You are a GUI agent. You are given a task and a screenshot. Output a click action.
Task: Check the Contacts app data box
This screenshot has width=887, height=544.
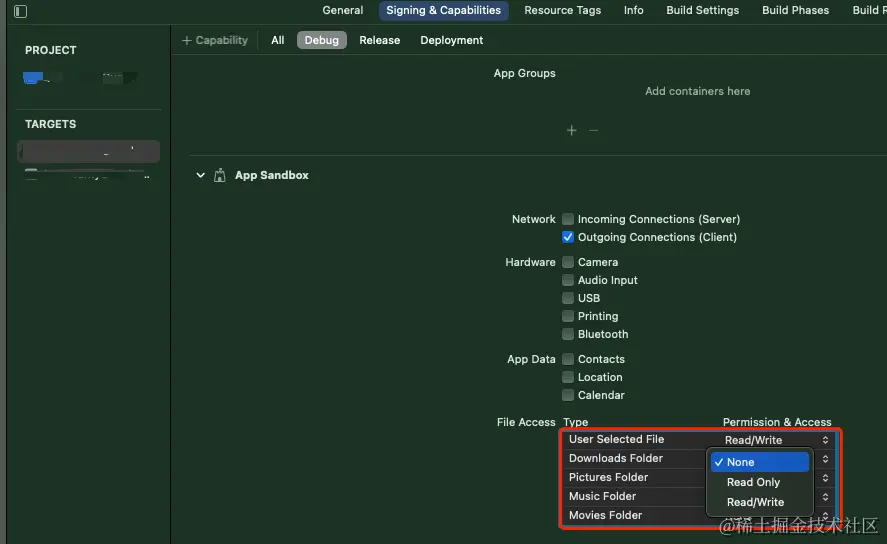[568, 359]
